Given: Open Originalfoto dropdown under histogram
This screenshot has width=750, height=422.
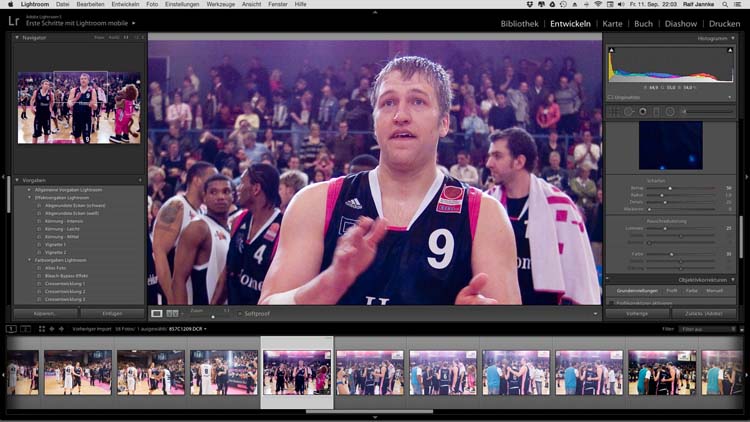Looking at the screenshot, I should point(729,97).
